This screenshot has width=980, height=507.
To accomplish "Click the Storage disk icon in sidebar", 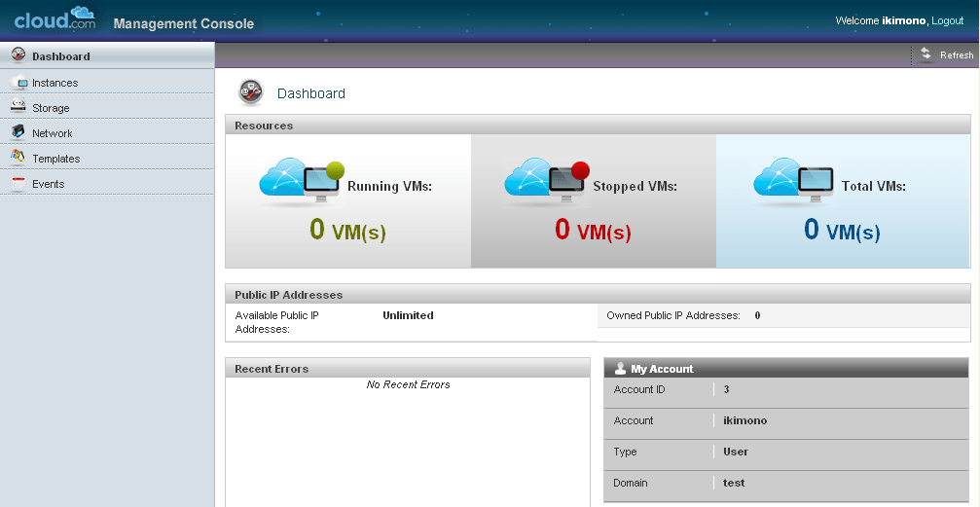I will pos(18,106).
